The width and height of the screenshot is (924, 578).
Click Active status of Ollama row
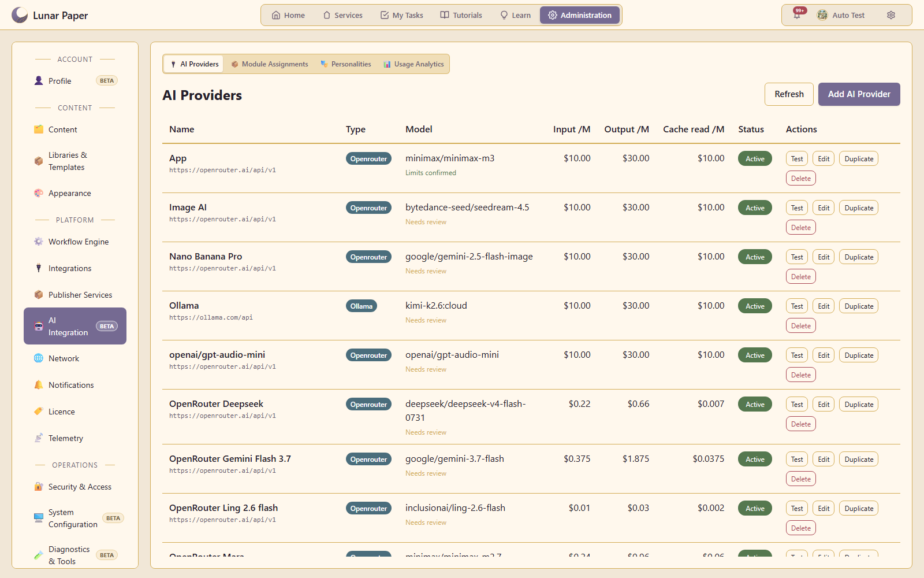(755, 306)
